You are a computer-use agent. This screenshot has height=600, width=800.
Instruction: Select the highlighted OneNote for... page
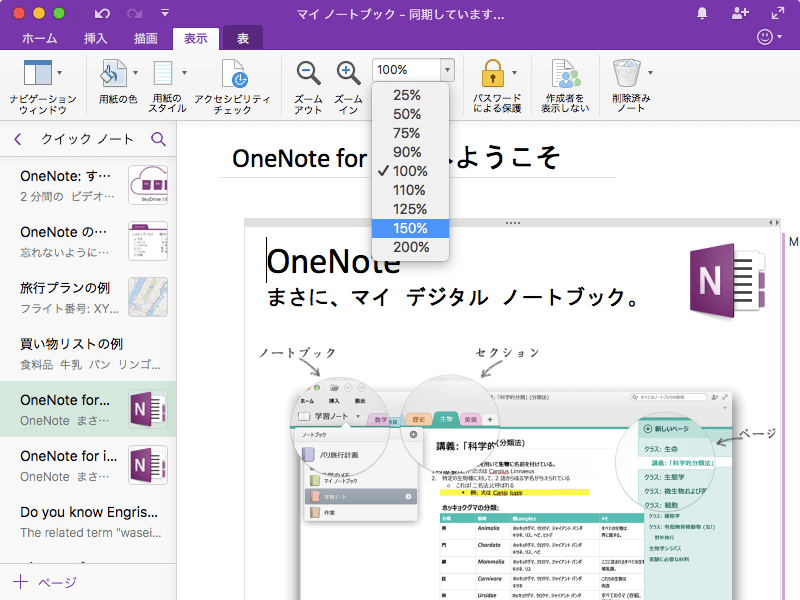point(88,409)
